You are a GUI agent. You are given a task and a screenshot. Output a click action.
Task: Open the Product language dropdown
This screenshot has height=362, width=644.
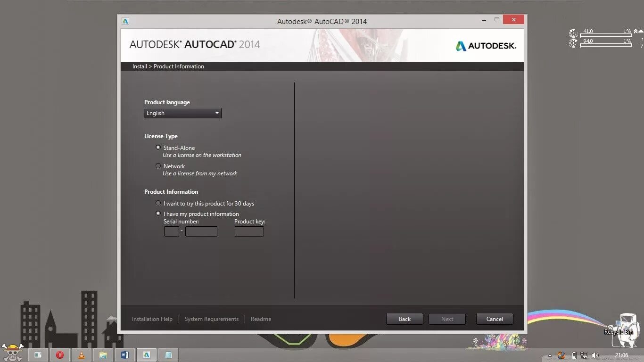point(182,113)
